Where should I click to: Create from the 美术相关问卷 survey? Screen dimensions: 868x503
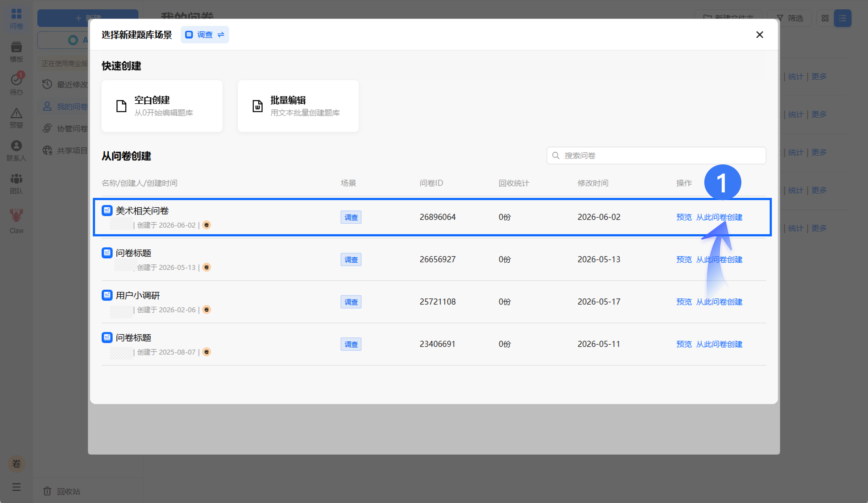point(719,217)
